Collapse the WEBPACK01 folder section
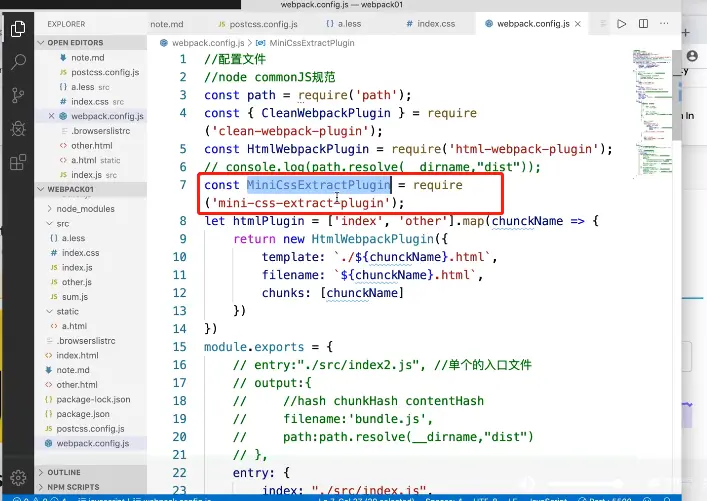The height and width of the screenshot is (501, 707). [90, 189]
